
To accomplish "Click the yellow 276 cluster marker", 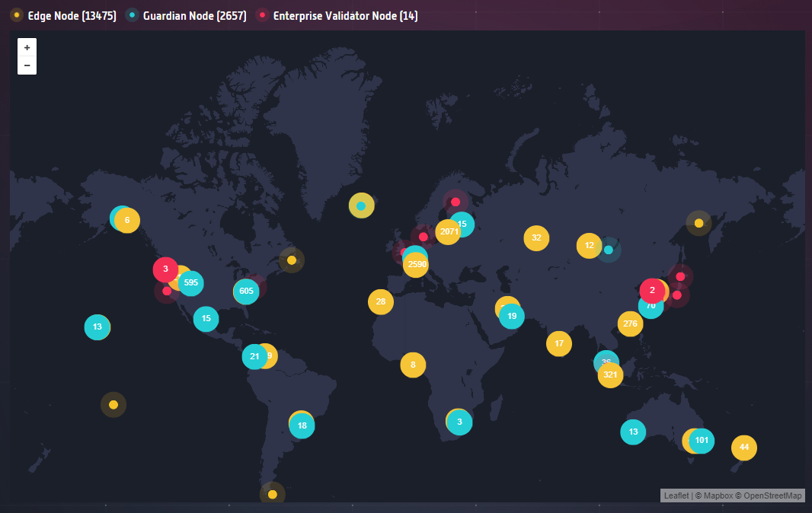I will coord(630,323).
